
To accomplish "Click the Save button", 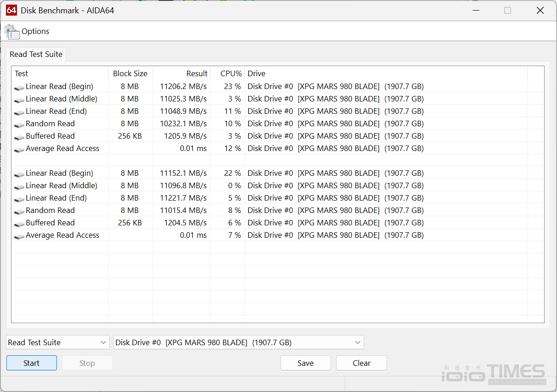I will pos(305,363).
